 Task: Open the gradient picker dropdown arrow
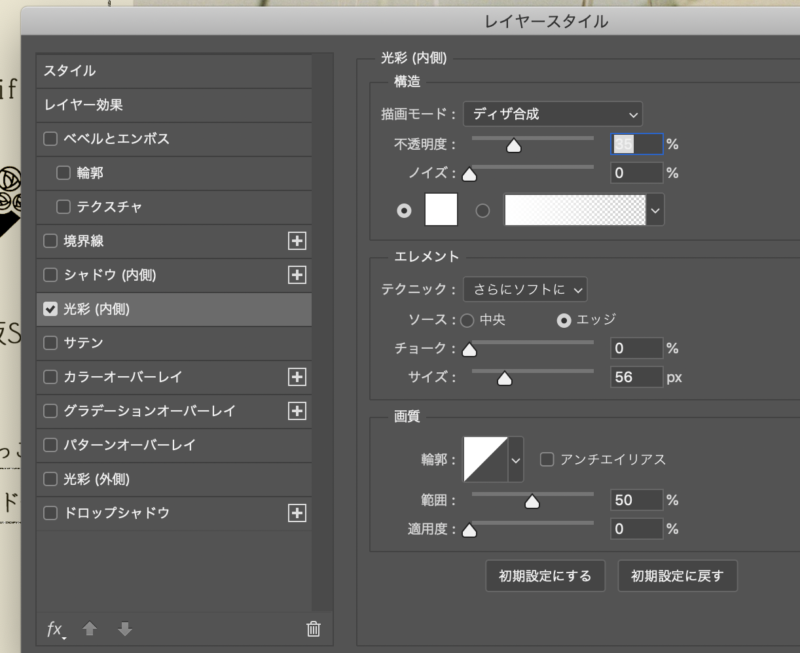tap(655, 210)
